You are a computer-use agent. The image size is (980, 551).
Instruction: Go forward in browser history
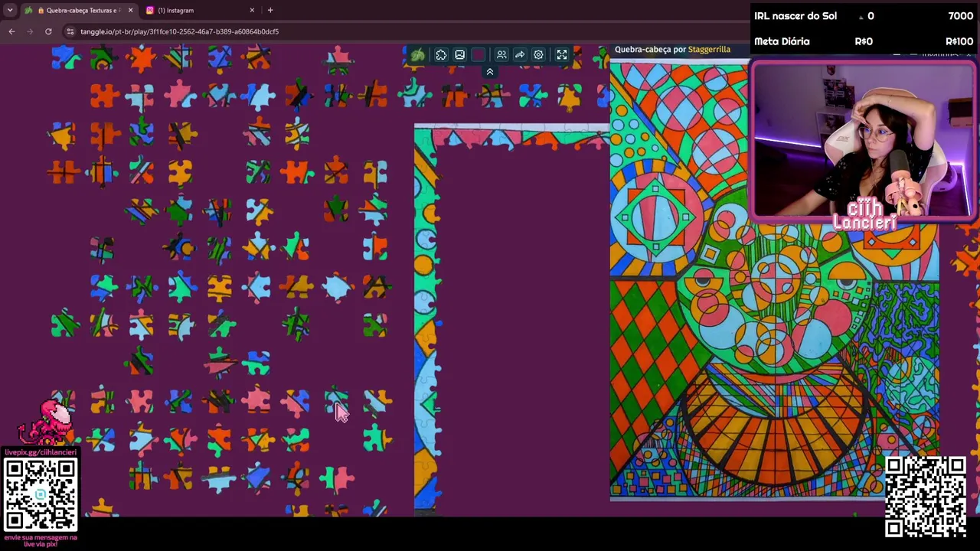coord(30,31)
